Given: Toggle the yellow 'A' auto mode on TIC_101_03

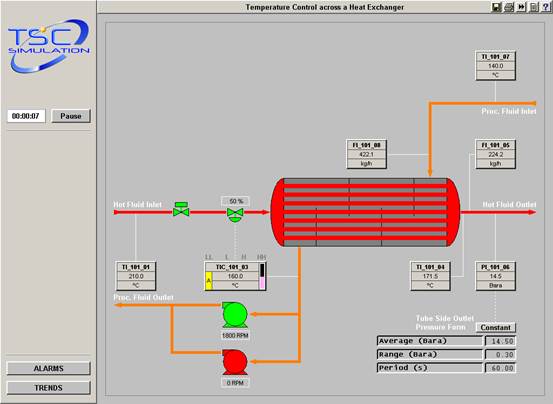Looking at the screenshot, I should click(x=209, y=281).
